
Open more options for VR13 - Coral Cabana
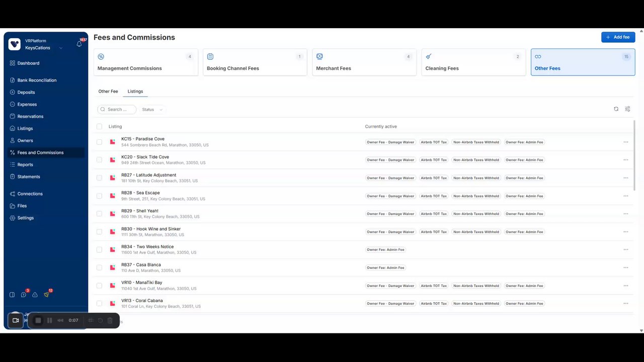pyautogui.click(x=626, y=304)
